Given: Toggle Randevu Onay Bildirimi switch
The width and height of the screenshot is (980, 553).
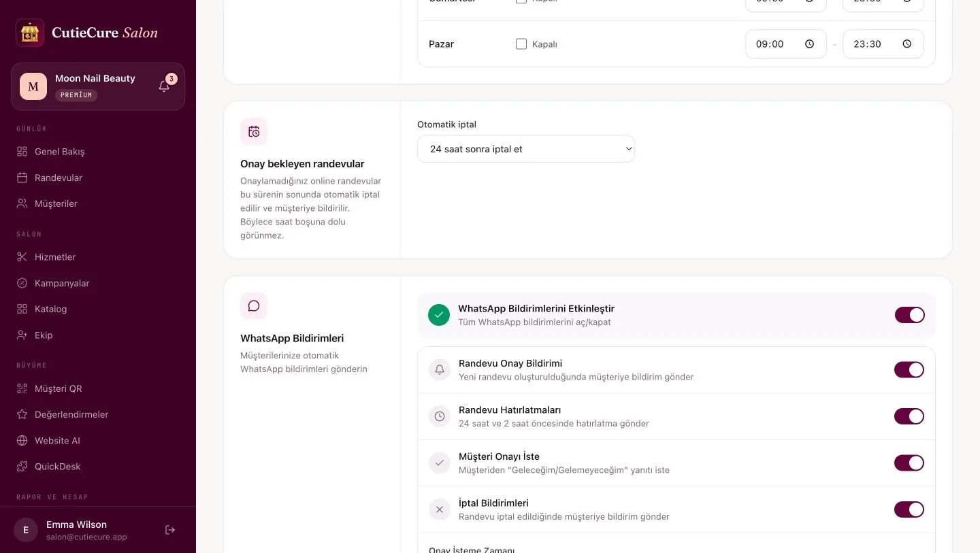Looking at the screenshot, I should (x=909, y=369).
